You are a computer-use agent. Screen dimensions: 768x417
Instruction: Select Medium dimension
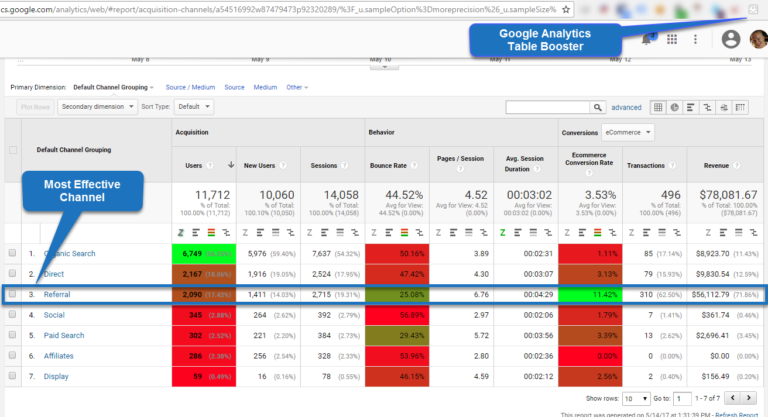(265, 87)
